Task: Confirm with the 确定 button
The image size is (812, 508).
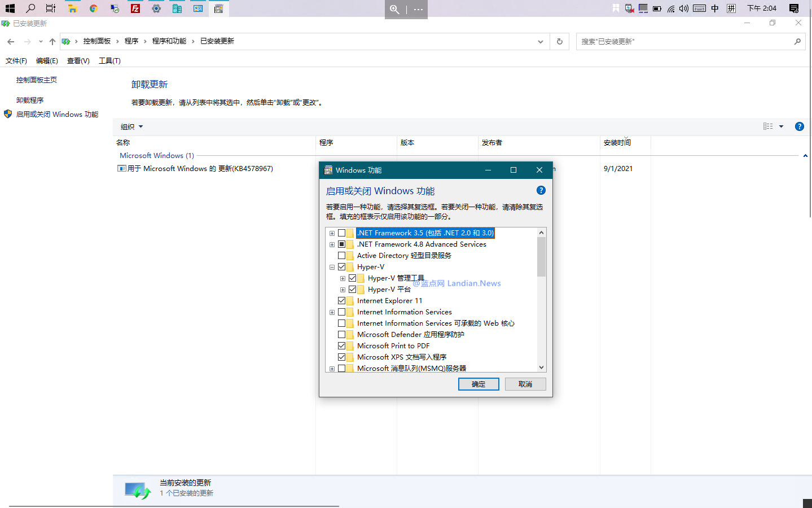Action: 479,384
